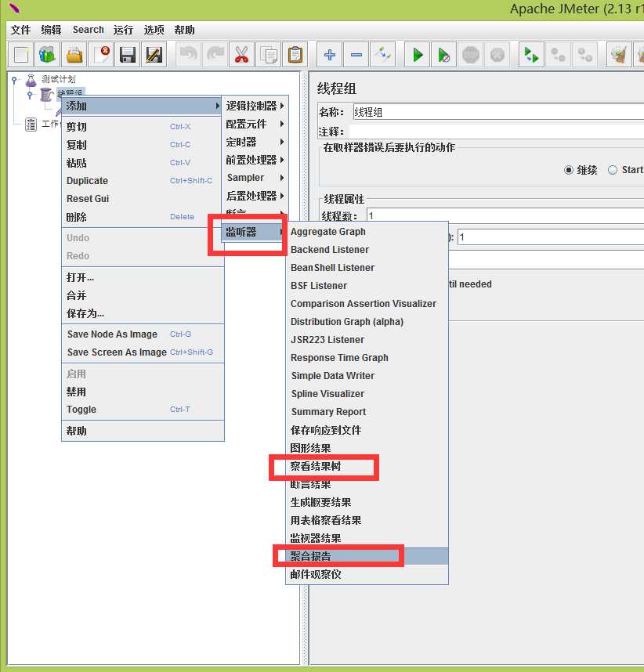Click the Undo arrow icon
Viewport: 644px width, 672px height.
pos(189,56)
